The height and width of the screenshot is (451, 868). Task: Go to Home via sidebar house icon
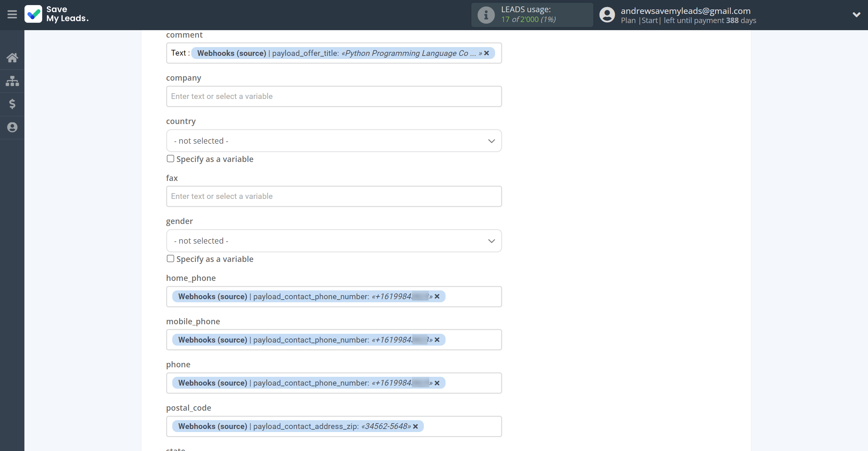(12, 58)
